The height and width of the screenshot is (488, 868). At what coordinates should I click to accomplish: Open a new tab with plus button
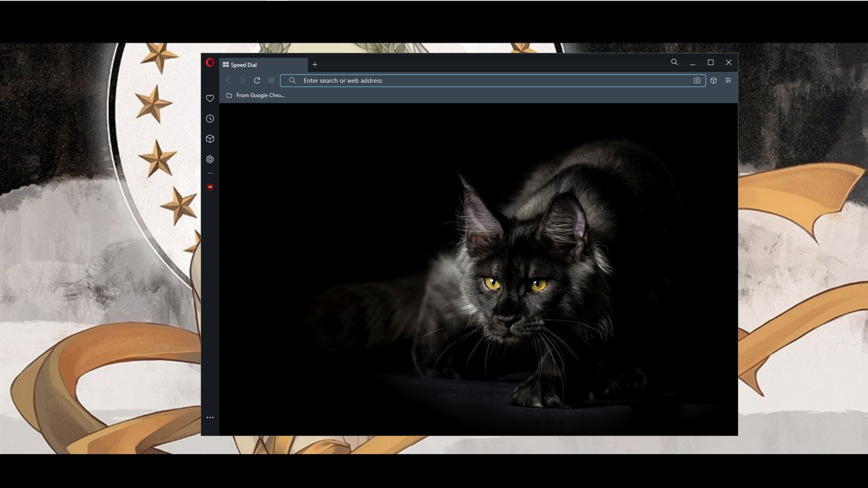point(315,65)
